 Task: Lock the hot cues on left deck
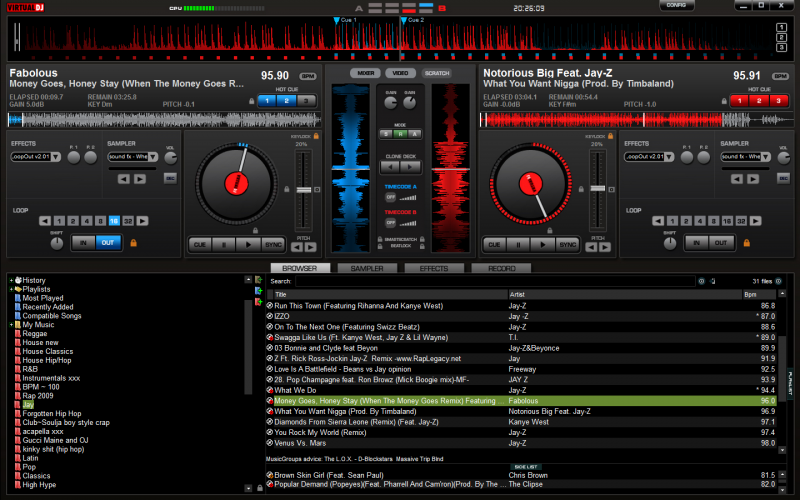[252, 101]
